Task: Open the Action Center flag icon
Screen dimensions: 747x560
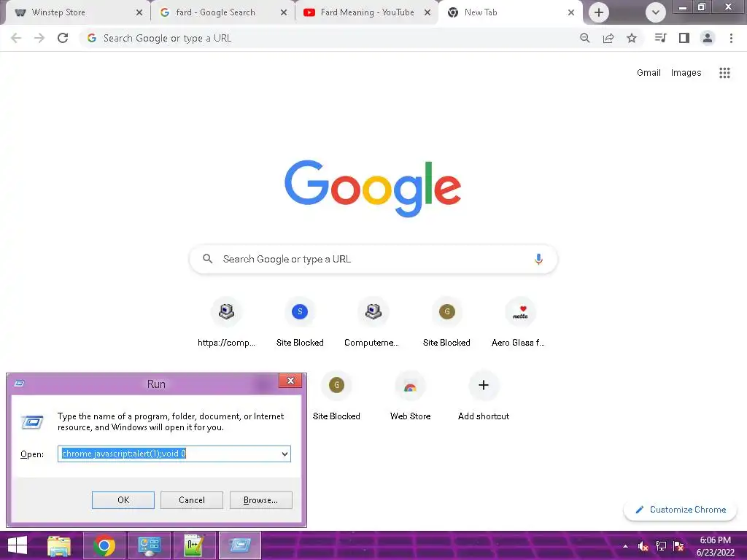Action: (678, 546)
